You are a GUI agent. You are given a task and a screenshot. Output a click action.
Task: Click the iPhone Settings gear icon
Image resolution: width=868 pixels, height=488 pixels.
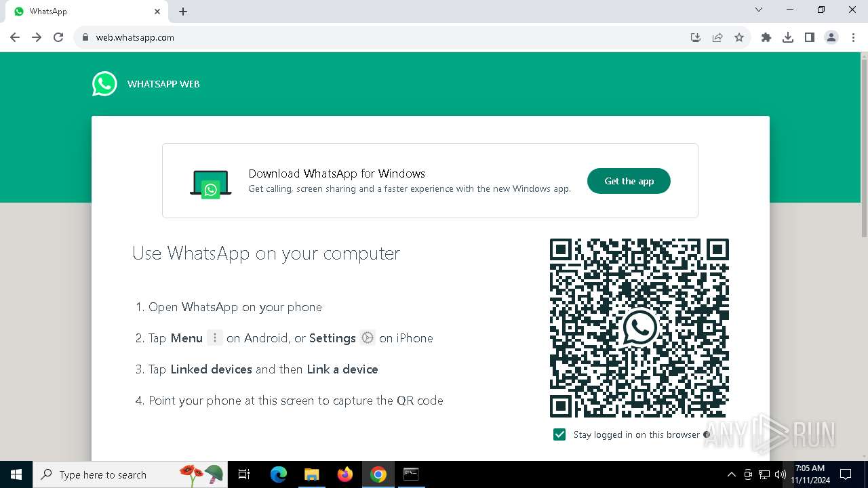click(x=368, y=338)
